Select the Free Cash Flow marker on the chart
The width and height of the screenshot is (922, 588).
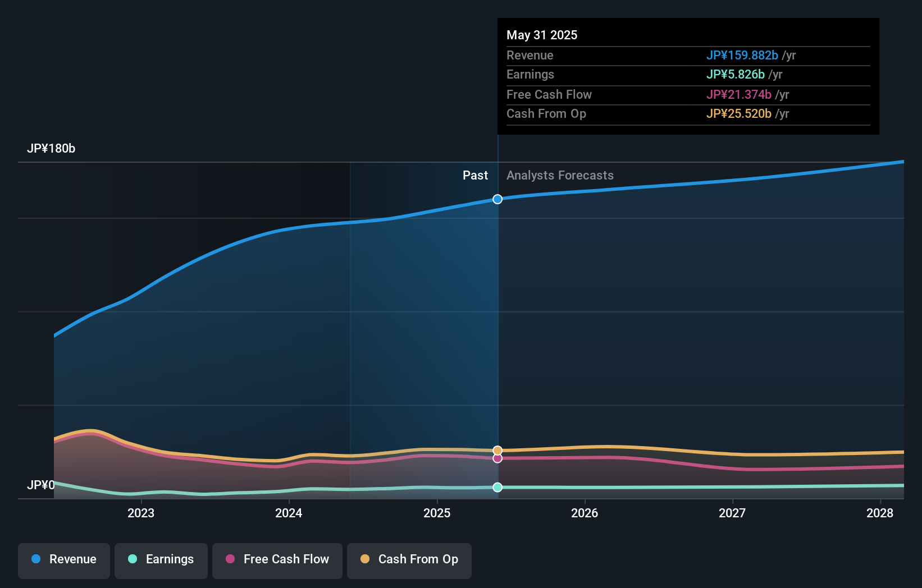click(497, 458)
